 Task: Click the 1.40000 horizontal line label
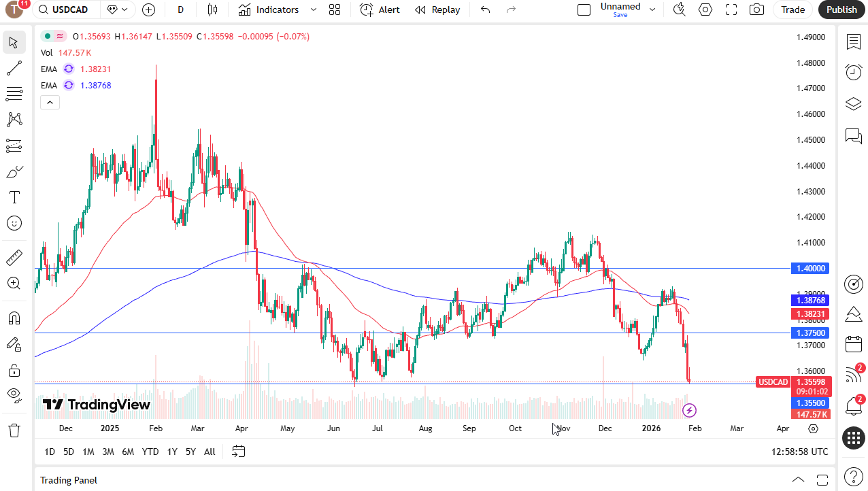point(810,268)
